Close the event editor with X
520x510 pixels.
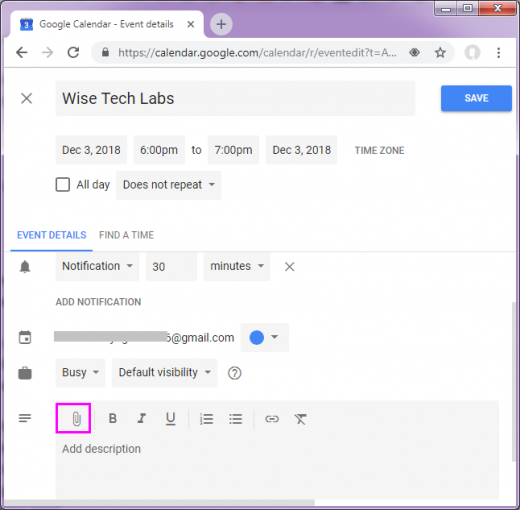[x=27, y=98]
